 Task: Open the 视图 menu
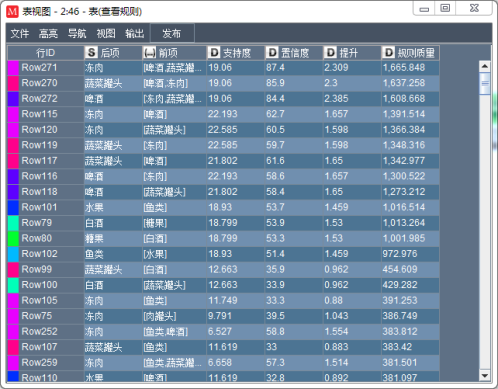coord(106,33)
